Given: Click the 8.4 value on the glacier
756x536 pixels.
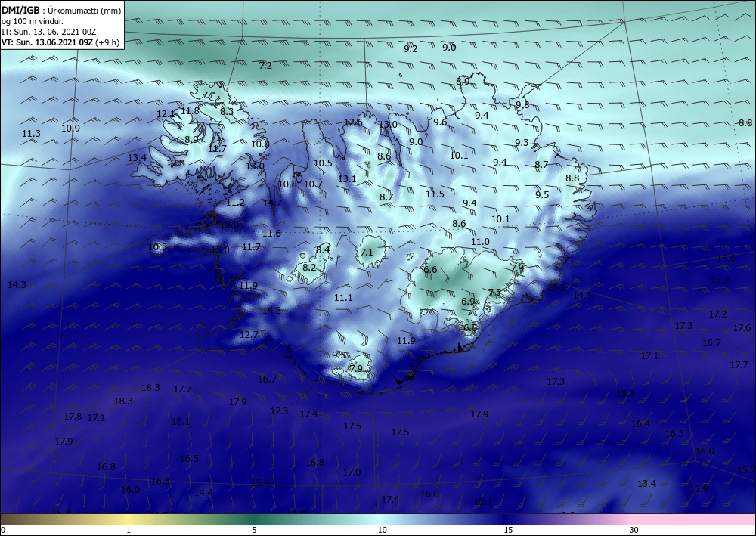Looking at the screenshot, I should (x=323, y=249).
